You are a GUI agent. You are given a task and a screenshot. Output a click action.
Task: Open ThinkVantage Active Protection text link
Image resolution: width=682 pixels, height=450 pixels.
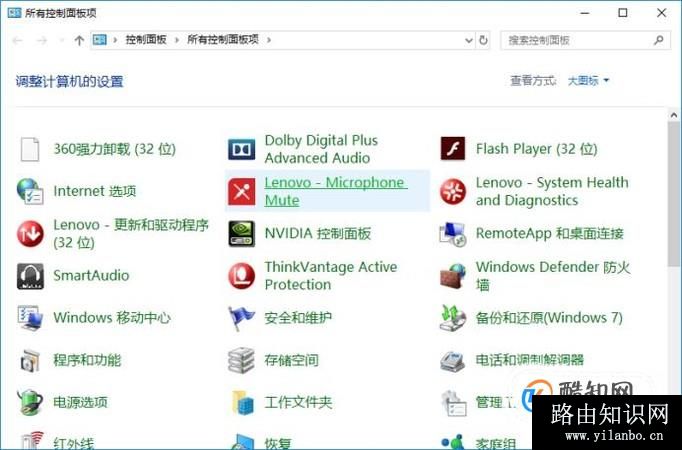tap(331, 276)
